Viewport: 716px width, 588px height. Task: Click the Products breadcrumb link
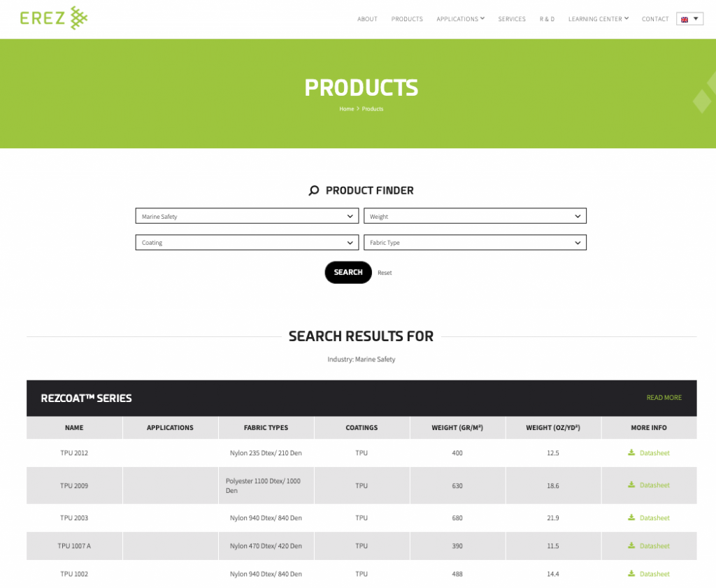coord(373,108)
